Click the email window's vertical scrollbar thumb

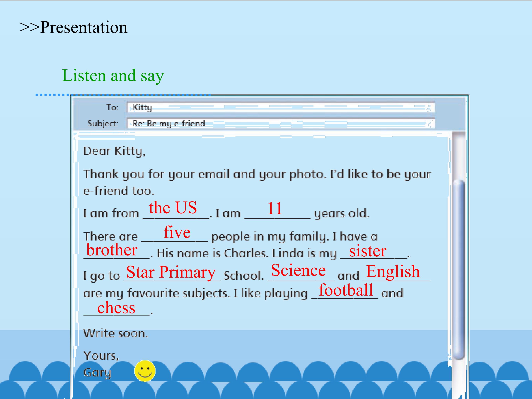click(x=459, y=270)
